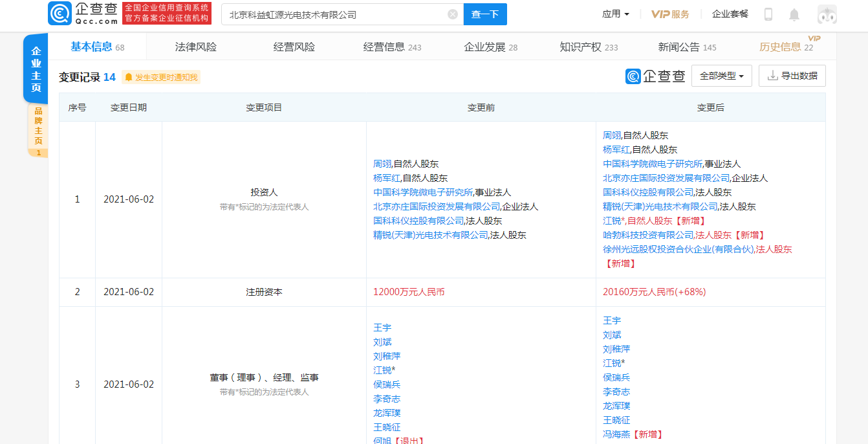Open the 企业发展 tab

[x=491, y=47]
